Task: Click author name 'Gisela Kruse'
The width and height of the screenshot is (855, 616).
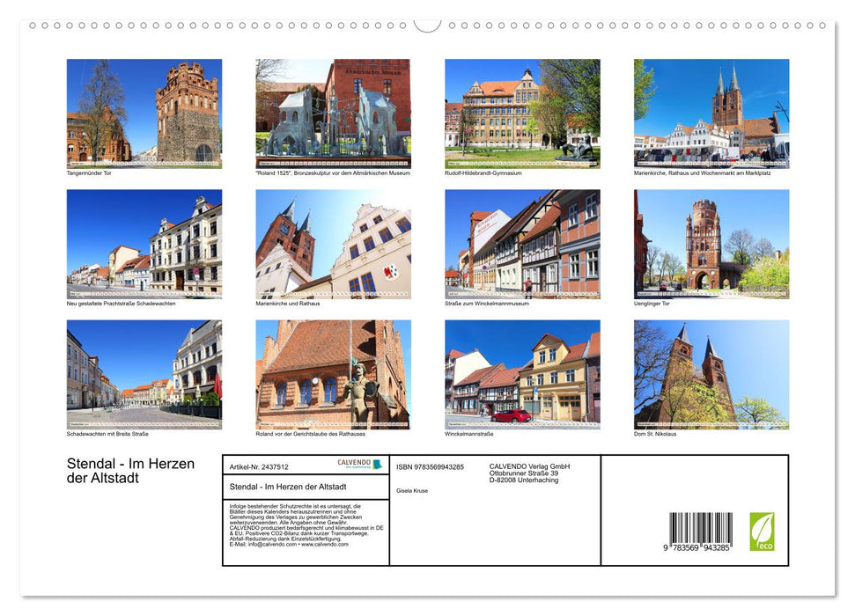Action: tap(412, 491)
